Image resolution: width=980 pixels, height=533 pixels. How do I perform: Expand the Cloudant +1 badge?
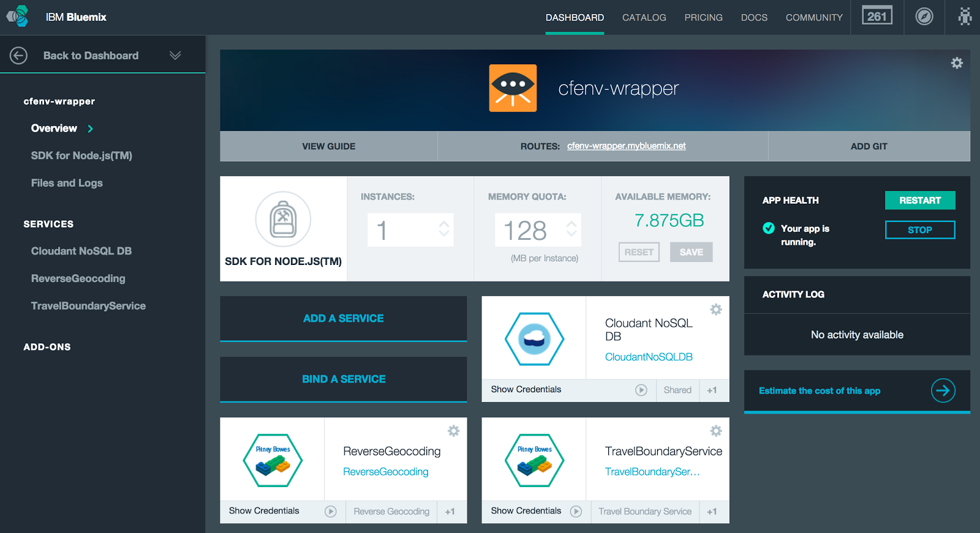pos(712,390)
